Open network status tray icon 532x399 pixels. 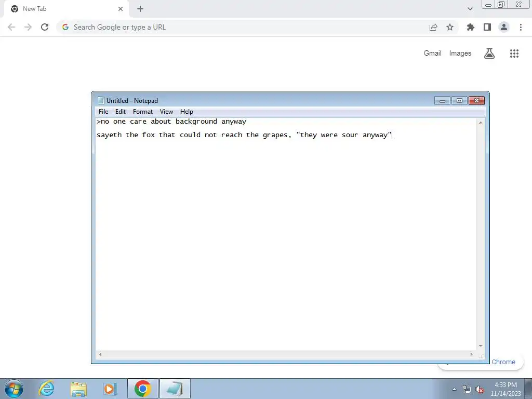click(467, 390)
